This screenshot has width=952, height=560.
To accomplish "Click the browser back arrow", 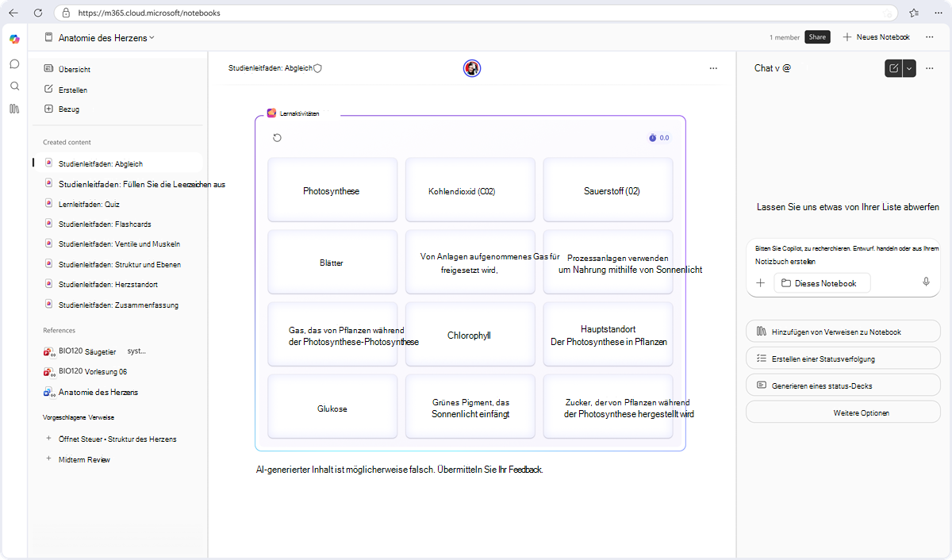I will point(13,13).
